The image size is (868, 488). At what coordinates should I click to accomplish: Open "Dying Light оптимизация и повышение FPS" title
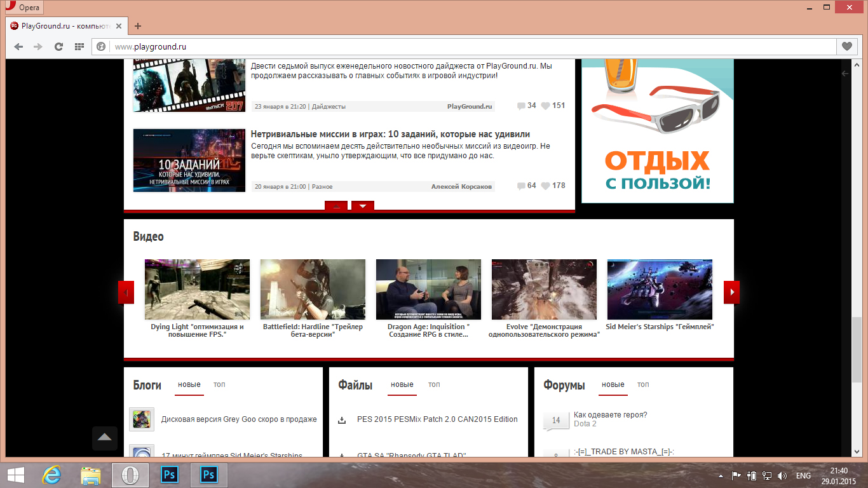point(197,330)
